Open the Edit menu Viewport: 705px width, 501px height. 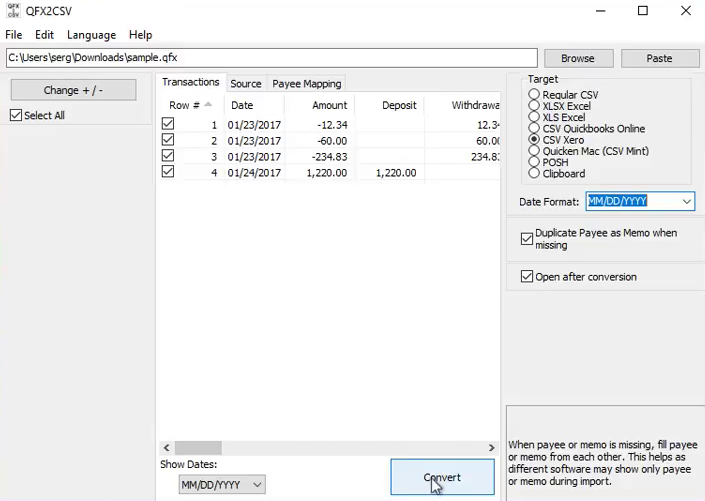pyautogui.click(x=45, y=35)
